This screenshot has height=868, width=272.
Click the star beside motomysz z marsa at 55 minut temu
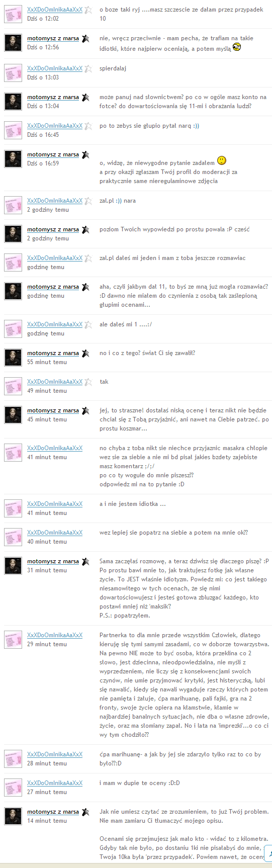click(x=85, y=354)
